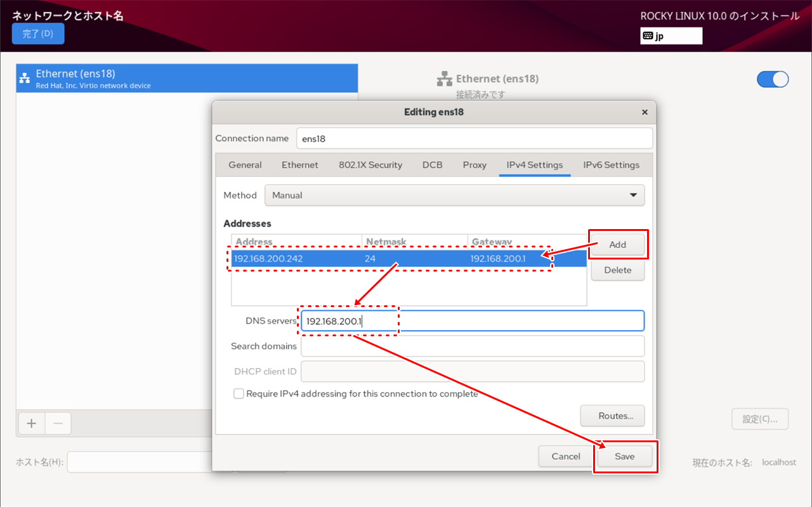Click minus icon to remove network device

point(58,423)
